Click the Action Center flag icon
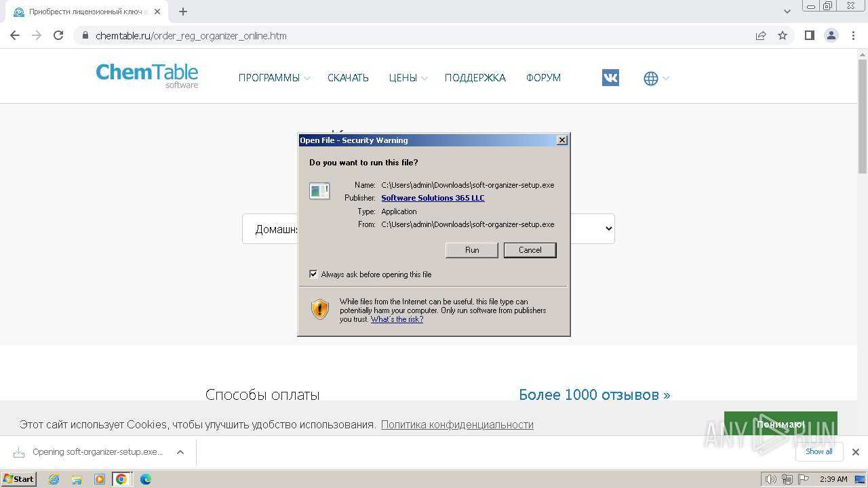Image resolution: width=868 pixels, height=488 pixels. 803,479
